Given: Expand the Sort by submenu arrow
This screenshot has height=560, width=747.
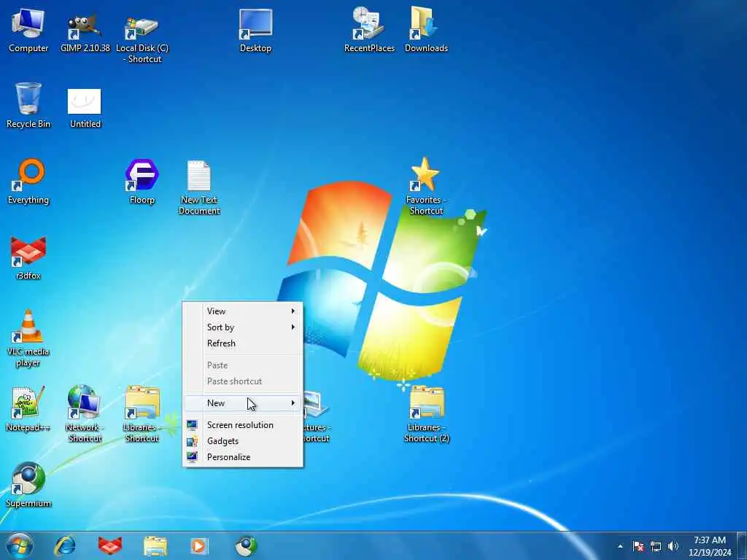Looking at the screenshot, I should pyautogui.click(x=293, y=327).
